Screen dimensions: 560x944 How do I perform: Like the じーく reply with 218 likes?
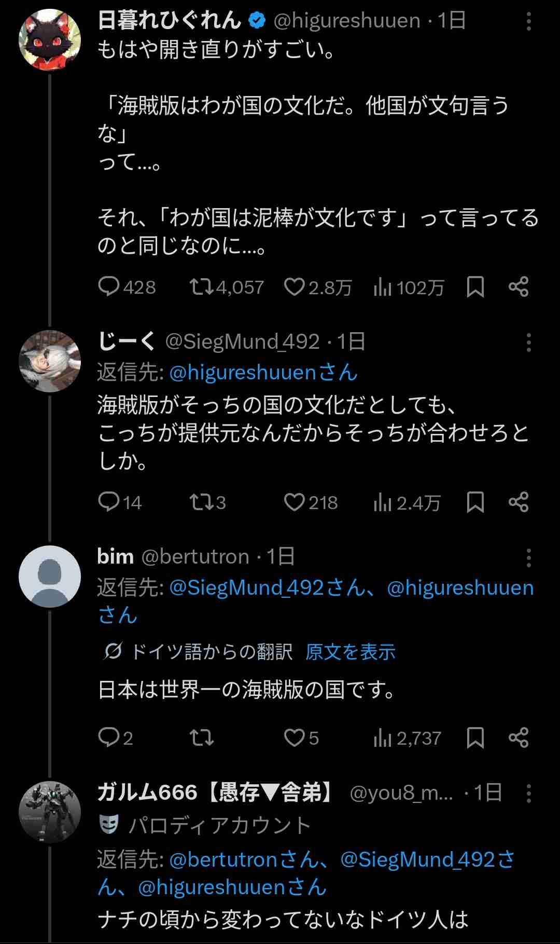[295, 502]
